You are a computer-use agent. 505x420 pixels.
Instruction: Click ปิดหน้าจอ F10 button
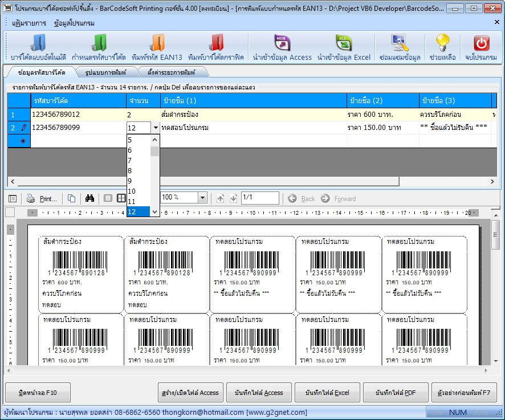38,392
